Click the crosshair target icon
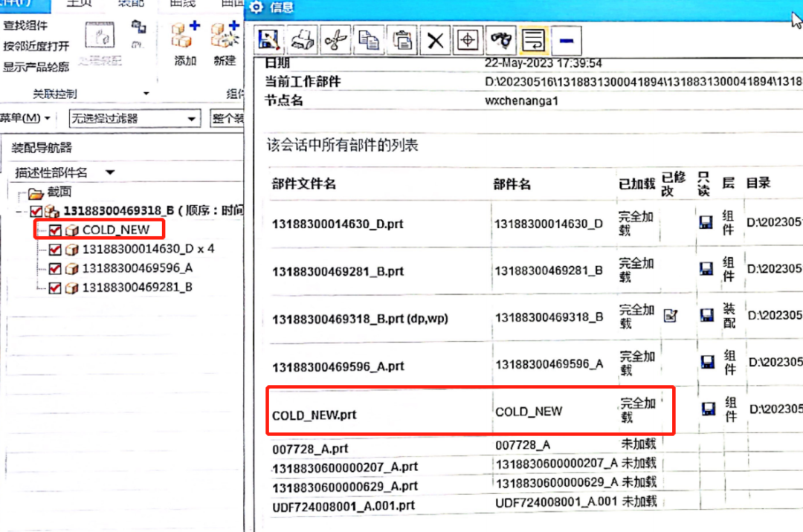 (468, 40)
